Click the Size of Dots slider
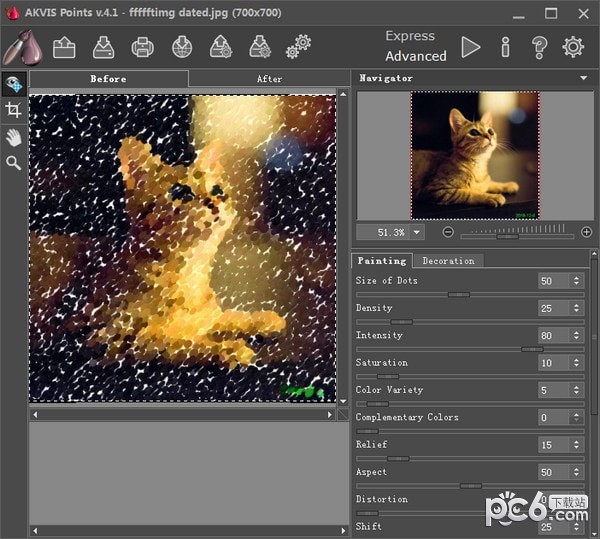The height and width of the screenshot is (539, 600). [458, 295]
